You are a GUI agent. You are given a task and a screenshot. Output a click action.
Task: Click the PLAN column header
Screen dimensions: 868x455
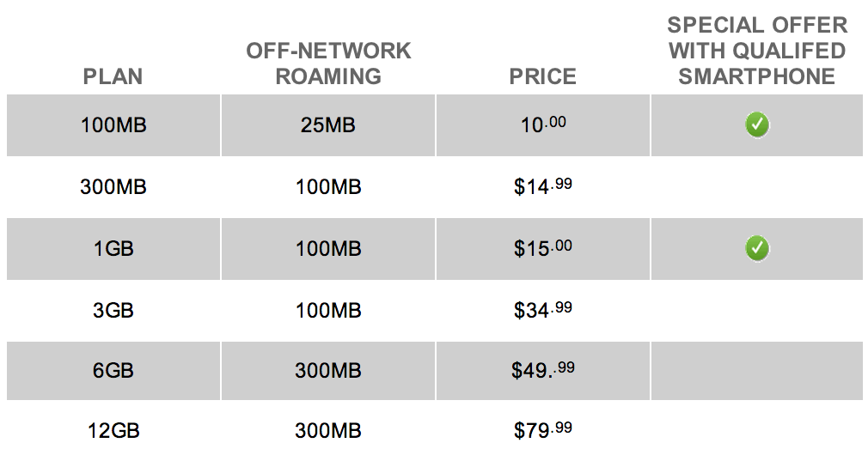click(x=113, y=76)
